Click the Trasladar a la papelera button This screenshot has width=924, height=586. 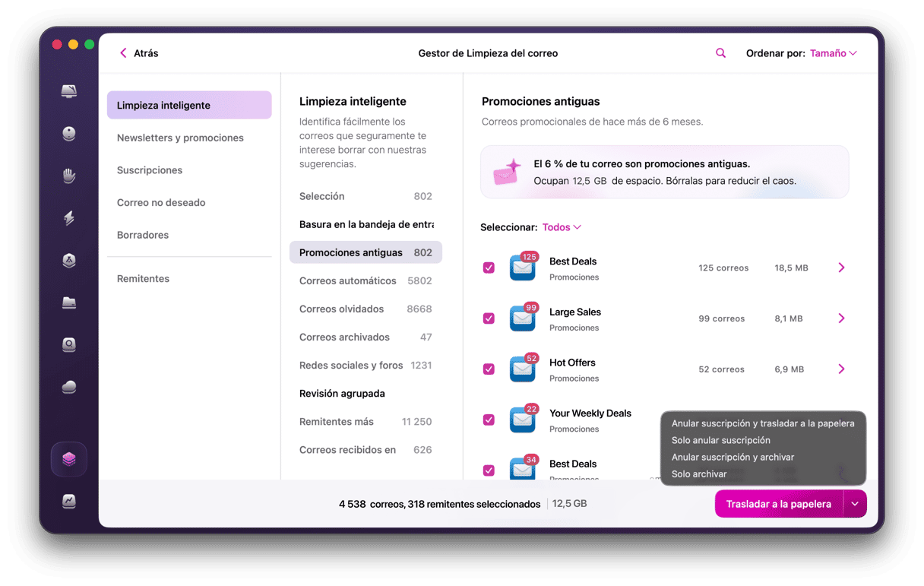(x=779, y=504)
